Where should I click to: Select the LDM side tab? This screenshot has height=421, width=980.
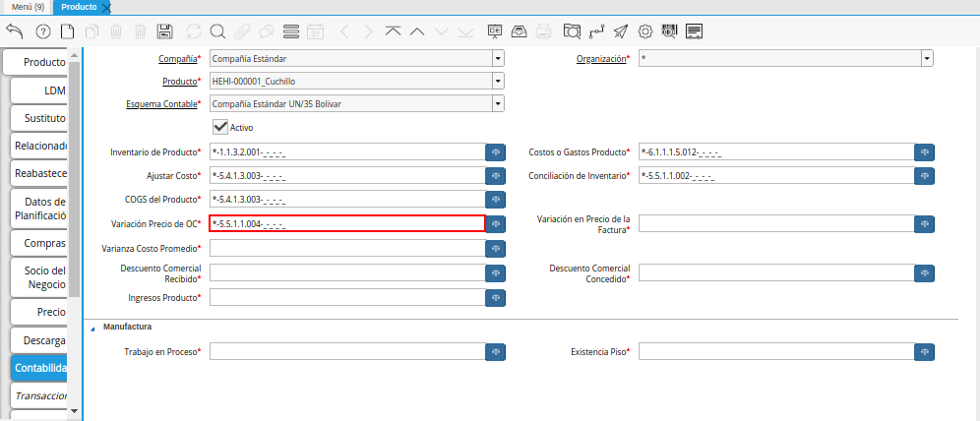click(x=38, y=90)
